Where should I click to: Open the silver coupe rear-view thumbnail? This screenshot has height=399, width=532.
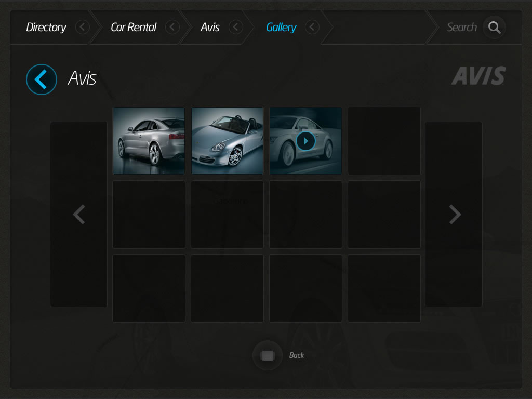coord(149,141)
